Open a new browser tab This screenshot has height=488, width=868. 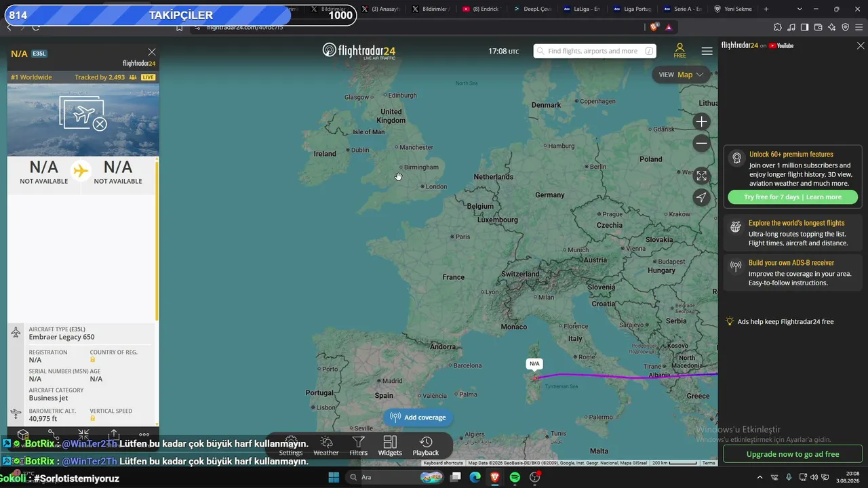click(x=766, y=9)
